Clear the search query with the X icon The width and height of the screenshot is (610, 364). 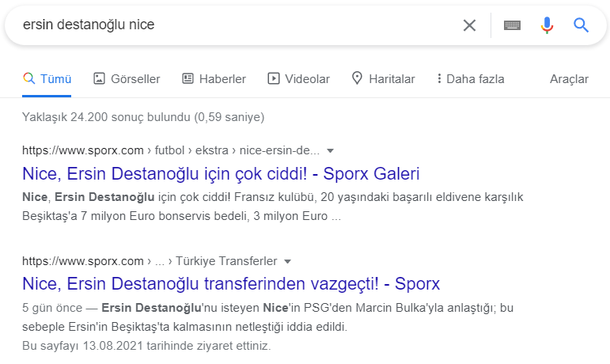pyautogui.click(x=469, y=25)
